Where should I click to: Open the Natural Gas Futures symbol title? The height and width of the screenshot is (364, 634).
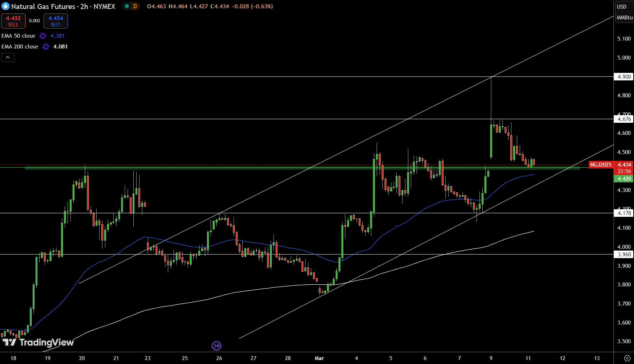click(63, 6)
